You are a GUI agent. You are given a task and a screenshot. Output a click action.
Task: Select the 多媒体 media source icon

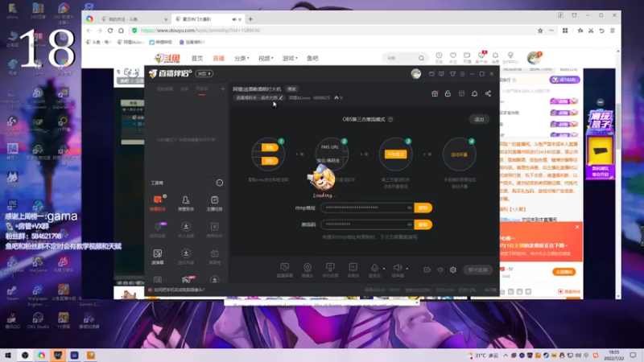coord(353,269)
